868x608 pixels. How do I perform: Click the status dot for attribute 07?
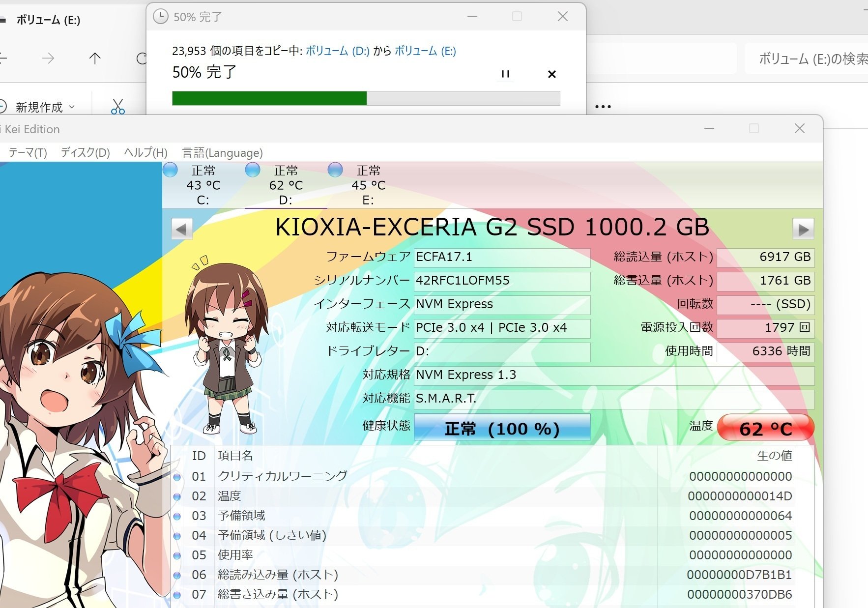[x=177, y=595]
